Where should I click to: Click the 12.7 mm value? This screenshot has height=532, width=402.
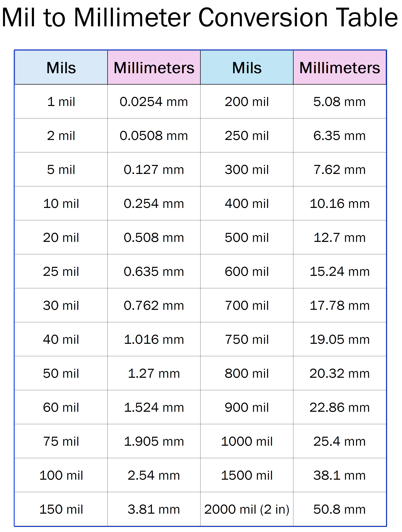[340, 238]
